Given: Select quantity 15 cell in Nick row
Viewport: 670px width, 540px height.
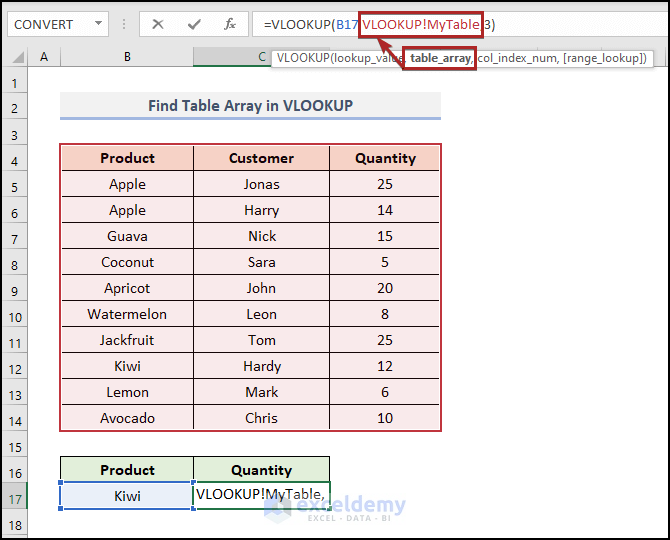Looking at the screenshot, I should (385, 236).
